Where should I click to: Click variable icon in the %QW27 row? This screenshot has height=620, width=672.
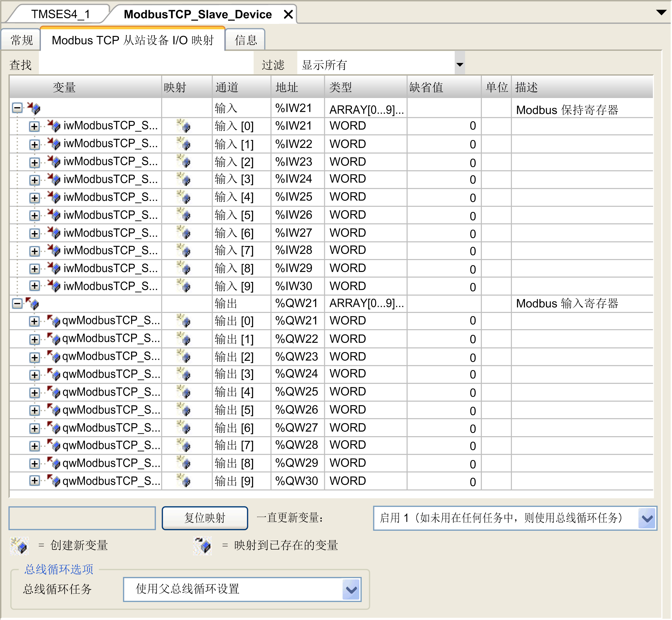pos(54,428)
